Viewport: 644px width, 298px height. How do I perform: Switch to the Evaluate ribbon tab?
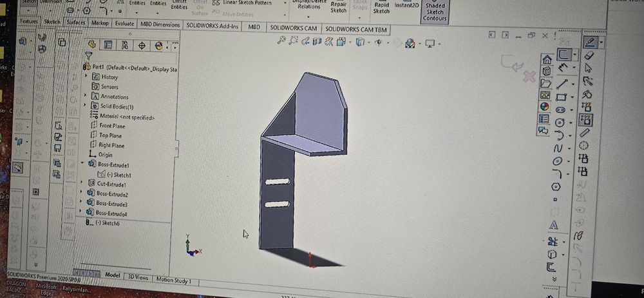pos(124,24)
